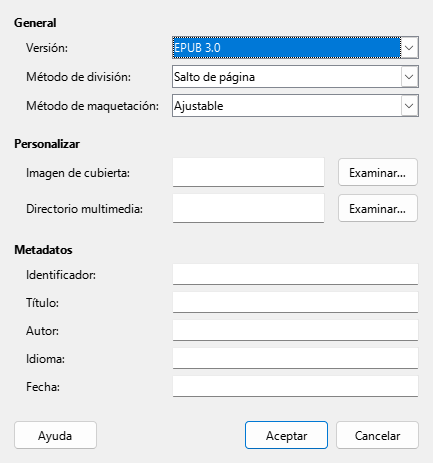
Task: Click the Metadatos section heading
Action: point(43,250)
